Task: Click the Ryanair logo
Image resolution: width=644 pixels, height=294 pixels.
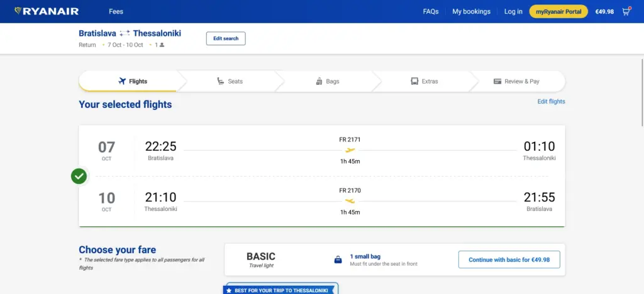Action: point(47,11)
